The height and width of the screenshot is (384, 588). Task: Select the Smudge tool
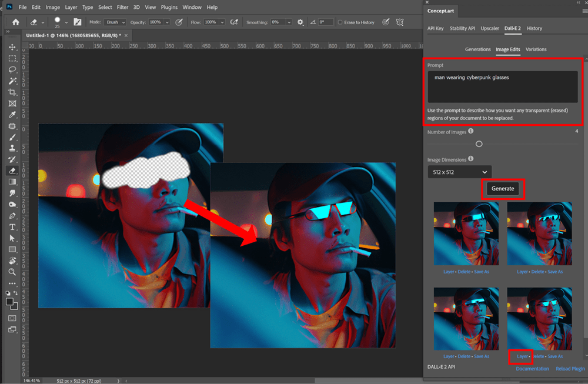(x=12, y=193)
